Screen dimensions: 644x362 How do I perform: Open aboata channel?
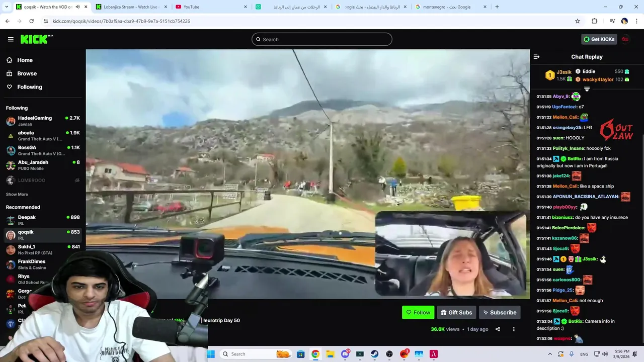(43, 136)
